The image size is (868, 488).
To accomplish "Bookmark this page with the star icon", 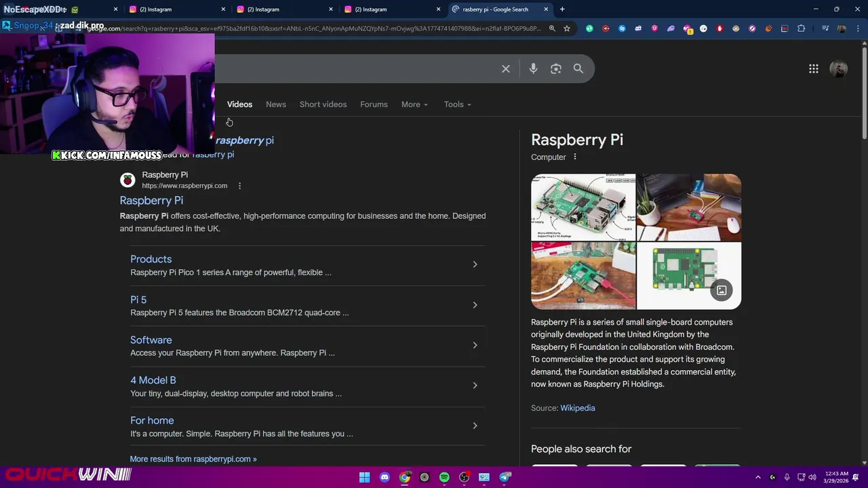I will point(567,28).
